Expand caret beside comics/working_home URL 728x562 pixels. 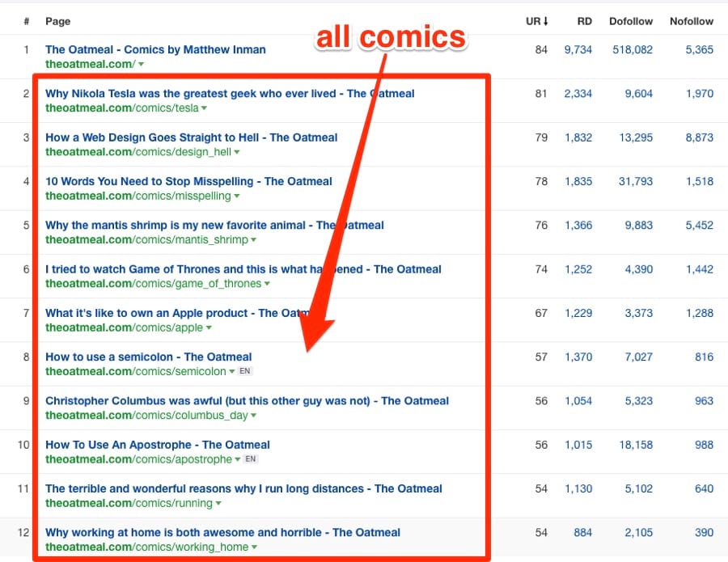[254, 547]
